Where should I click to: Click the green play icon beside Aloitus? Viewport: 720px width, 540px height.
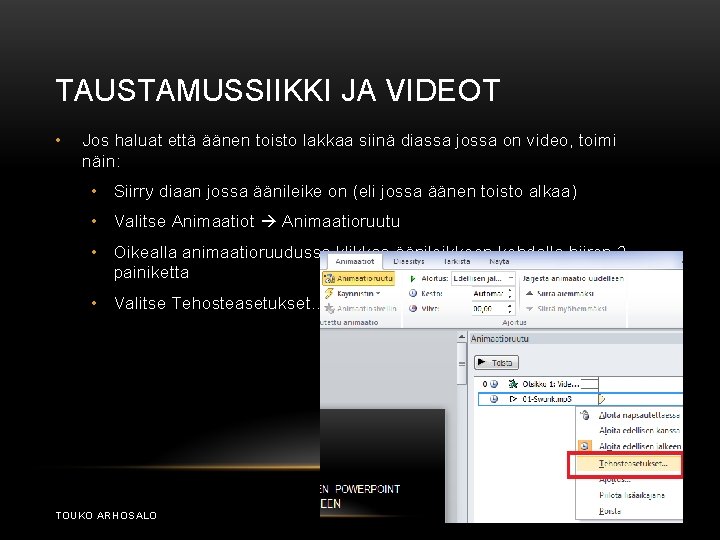point(412,278)
